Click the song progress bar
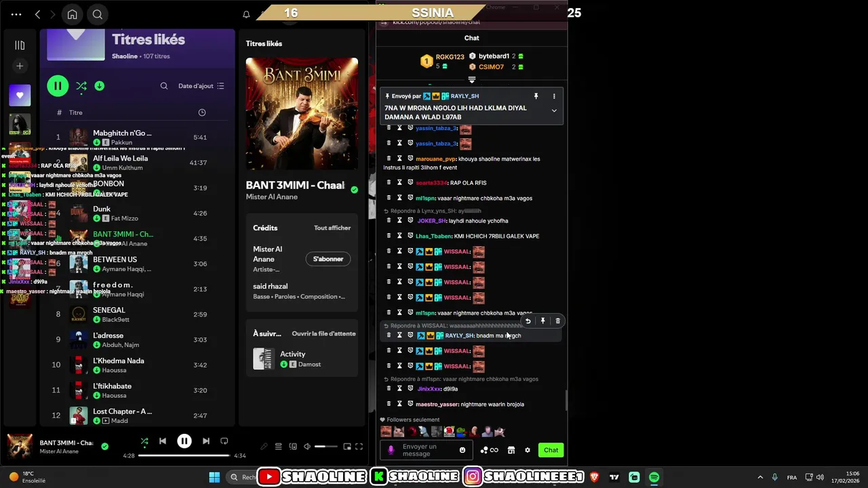The width and height of the screenshot is (868, 488). (x=184, y=455)
